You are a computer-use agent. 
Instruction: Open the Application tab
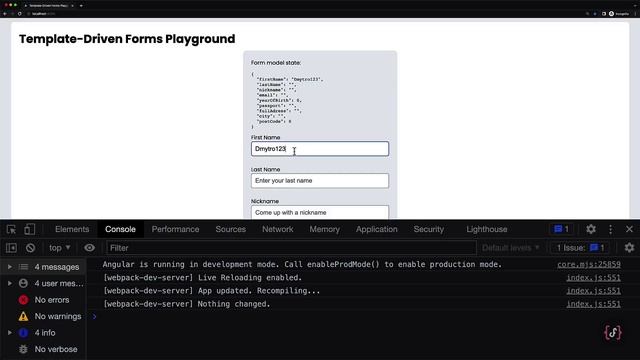(x=376, y=229)
